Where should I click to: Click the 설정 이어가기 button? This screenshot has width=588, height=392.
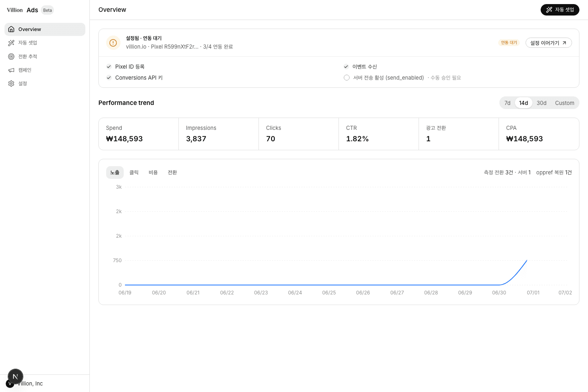click(x=548, y=43)
